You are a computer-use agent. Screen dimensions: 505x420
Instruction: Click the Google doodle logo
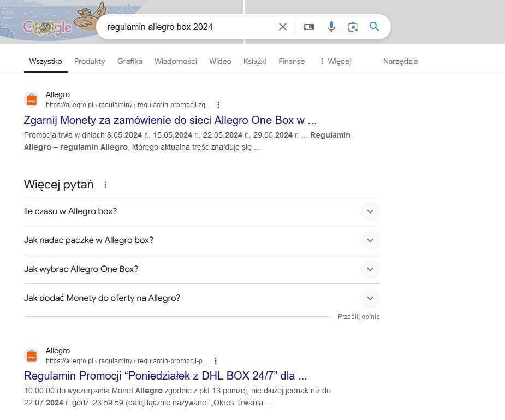click(x=47, y=27)
